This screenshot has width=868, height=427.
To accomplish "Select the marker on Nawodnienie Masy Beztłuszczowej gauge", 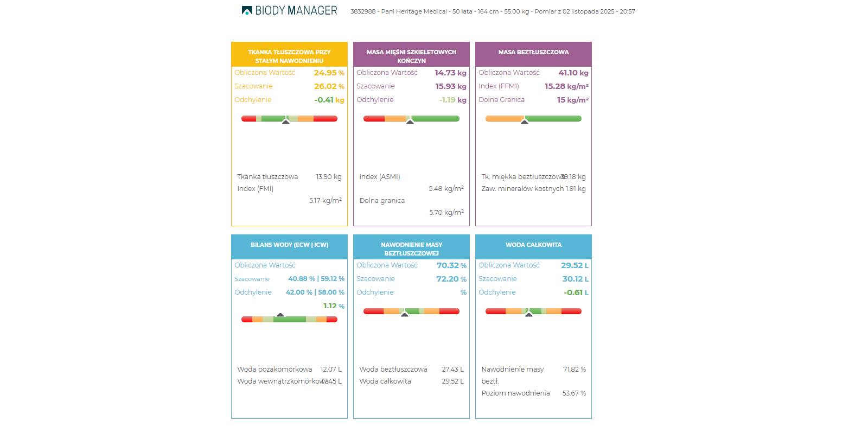I will pyautogui.click(x=404, y=315).
